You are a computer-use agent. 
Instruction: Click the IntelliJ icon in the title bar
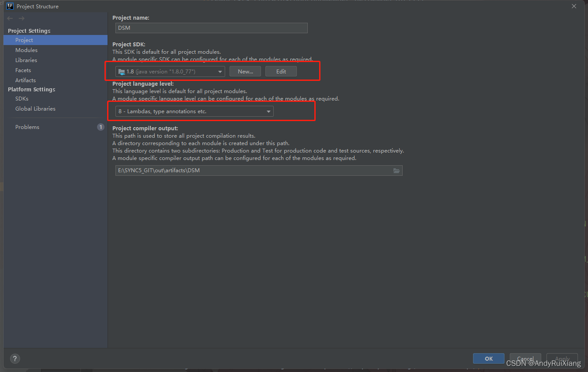pyautogui.click(x=10, y=6)
